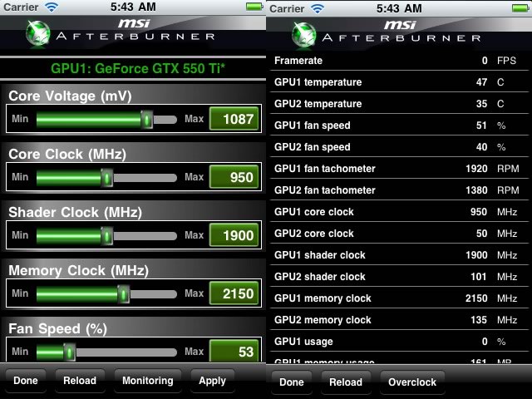The image size is (532, 399).
Task: Tap Done on the overclock screen
Action: [26, 381]
